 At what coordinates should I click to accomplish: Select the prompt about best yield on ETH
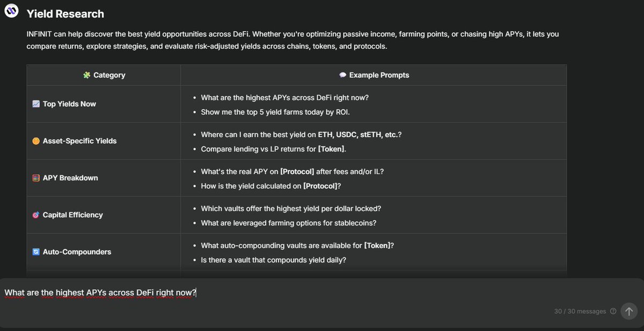[301, 135]
